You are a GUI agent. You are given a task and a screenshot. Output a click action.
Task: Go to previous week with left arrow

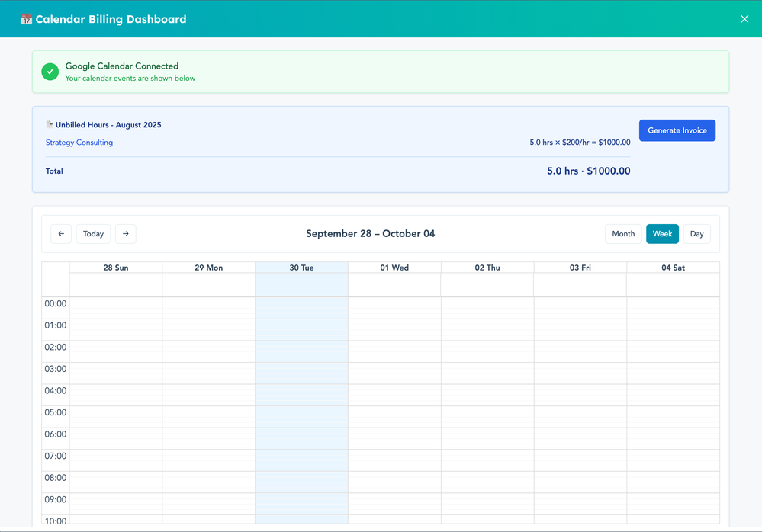pos(61,234)
